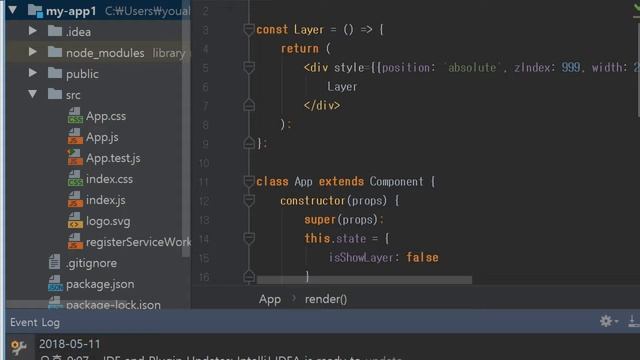This screenshot has height=360, width=640.
Task: Select the index.js file
Action: [x=106, y=200]
